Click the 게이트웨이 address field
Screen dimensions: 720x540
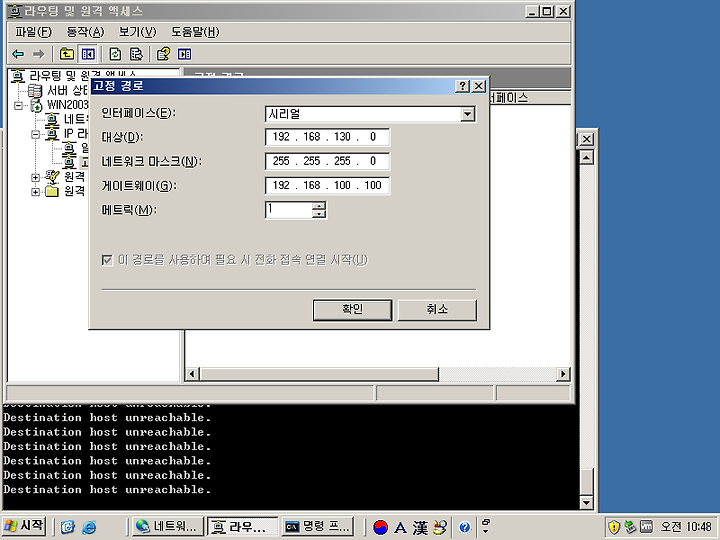(x=327, y=186)
